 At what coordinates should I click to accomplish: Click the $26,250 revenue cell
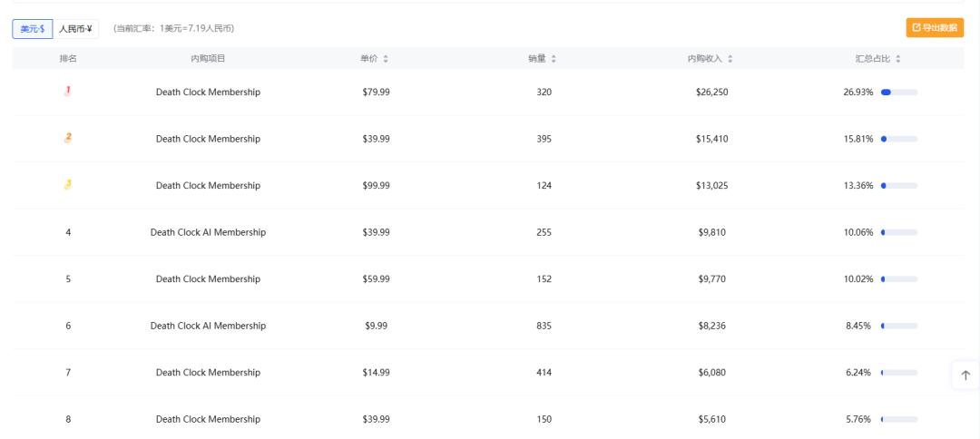(x=711, y=92)
